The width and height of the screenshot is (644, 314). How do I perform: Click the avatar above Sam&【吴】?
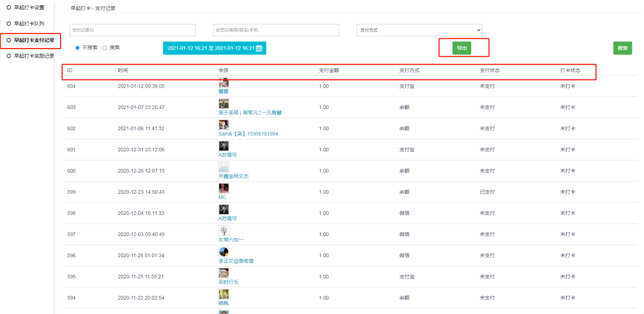(224, 125)
